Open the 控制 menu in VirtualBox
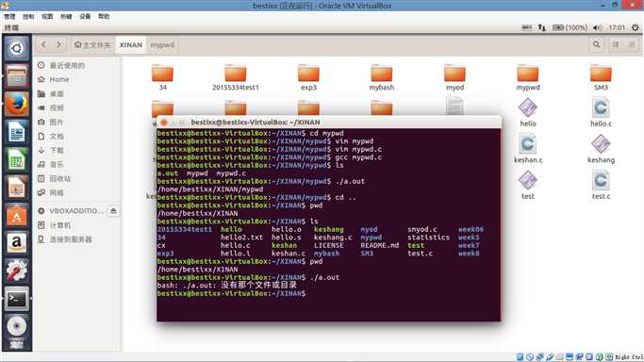644x362 pixels. coord(28,16)
